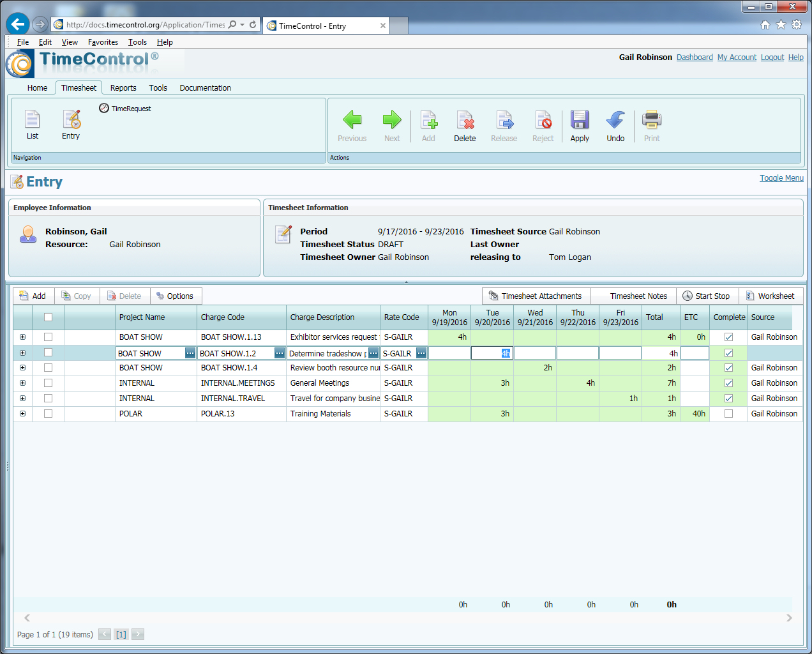812x654 pixels.
Task: Open the Rate Code selector for S-GAILR
Action: point(421,352)
